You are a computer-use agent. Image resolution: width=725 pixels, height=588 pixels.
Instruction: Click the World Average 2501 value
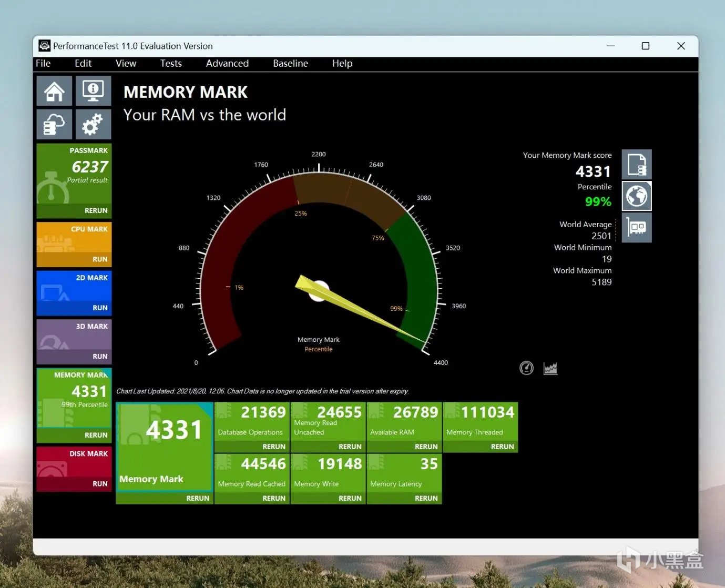tap(601, 236)
